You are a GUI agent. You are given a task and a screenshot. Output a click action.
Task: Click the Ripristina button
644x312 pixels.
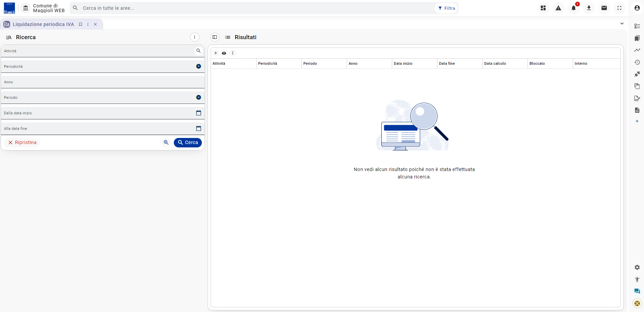[22, 143]
